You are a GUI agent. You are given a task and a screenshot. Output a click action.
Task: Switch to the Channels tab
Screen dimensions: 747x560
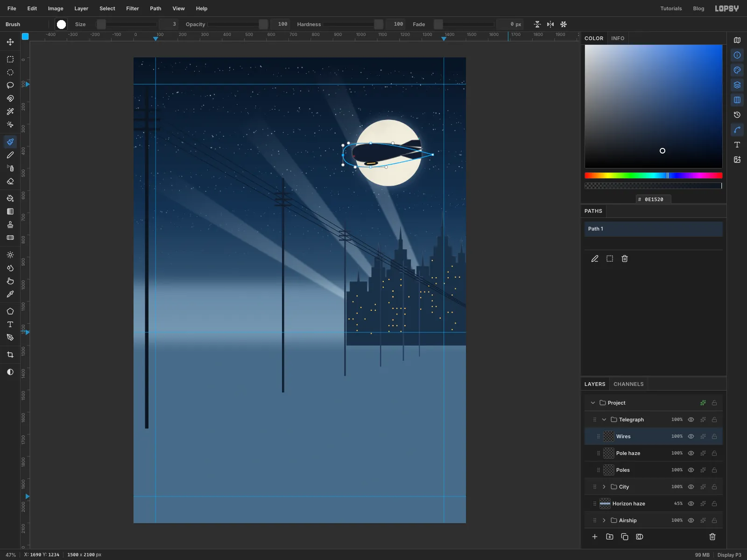pyautogui.click(x=628, y=384)
